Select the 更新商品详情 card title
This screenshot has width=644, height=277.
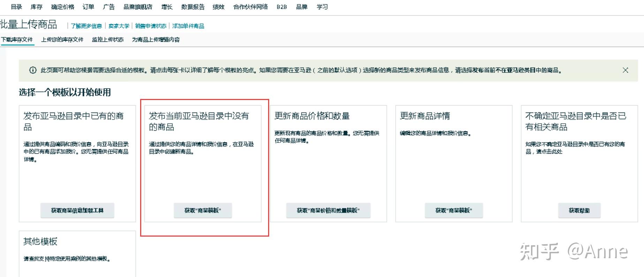click(x=425, y=116)
